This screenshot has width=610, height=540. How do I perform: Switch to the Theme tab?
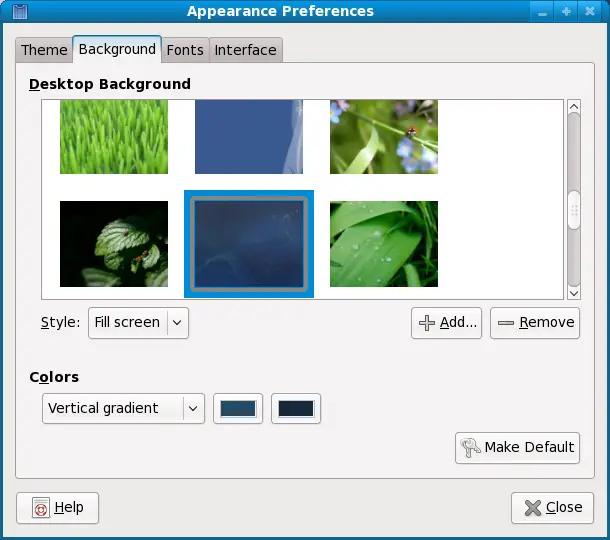click(x=44, y=50)
